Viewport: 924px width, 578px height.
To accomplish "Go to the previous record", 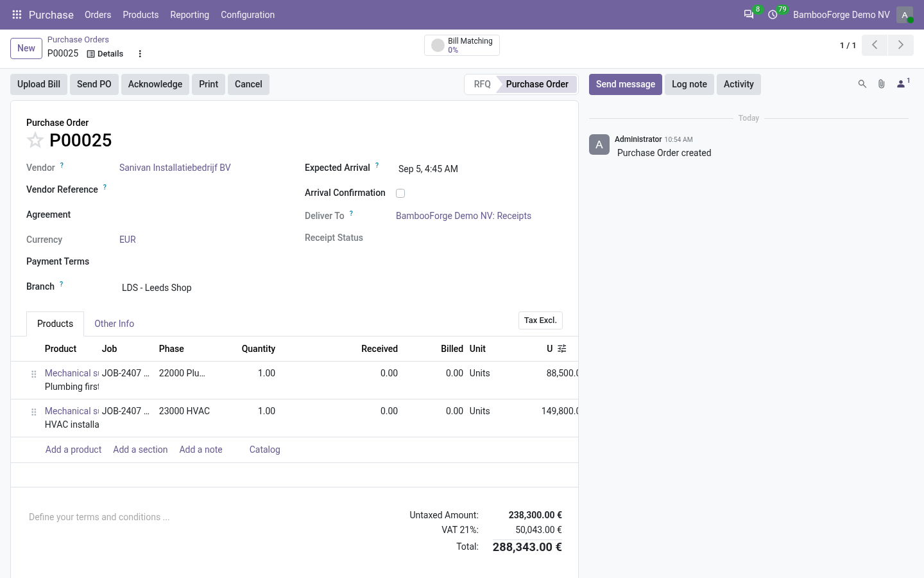I will (875, 46).
